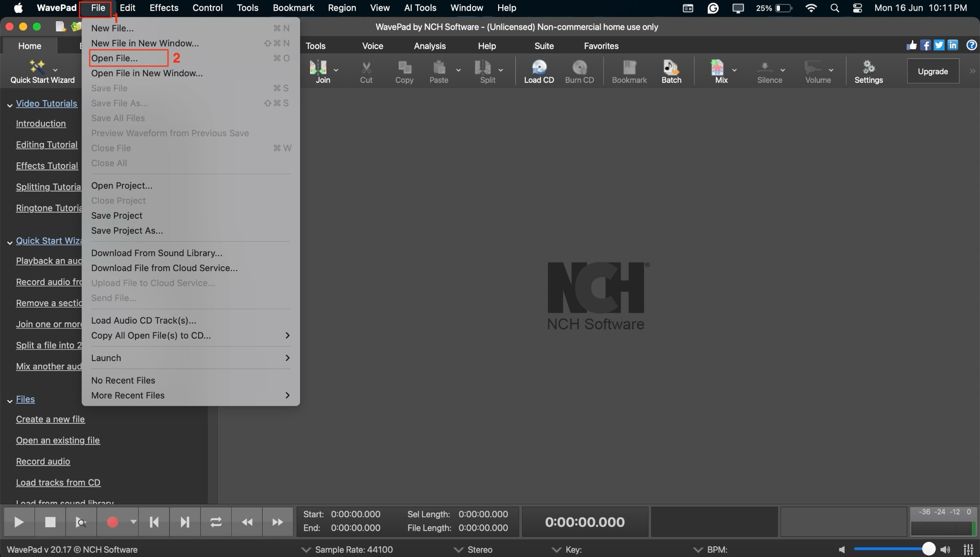Click the thumbs-up like icon
This screenshot has height=557, width=980.
click(x=912, y=45)
